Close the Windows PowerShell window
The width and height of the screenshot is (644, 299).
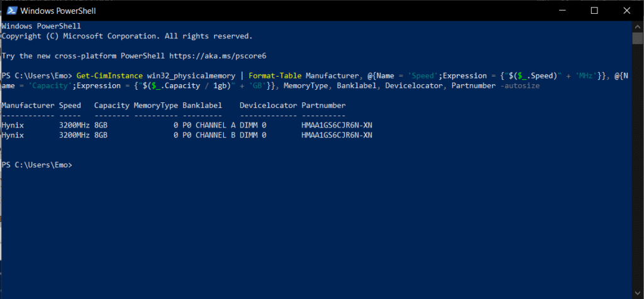[627, 11]
